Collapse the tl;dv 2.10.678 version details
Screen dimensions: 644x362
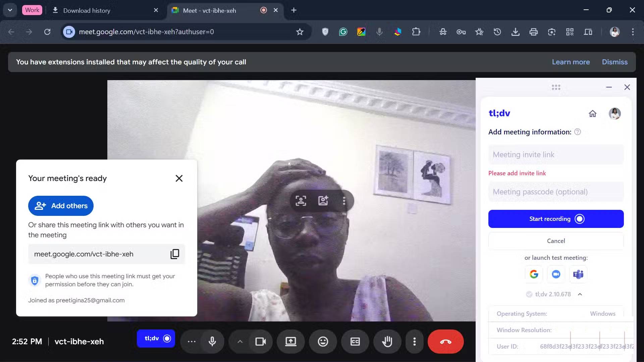click(x=580, y=294)
